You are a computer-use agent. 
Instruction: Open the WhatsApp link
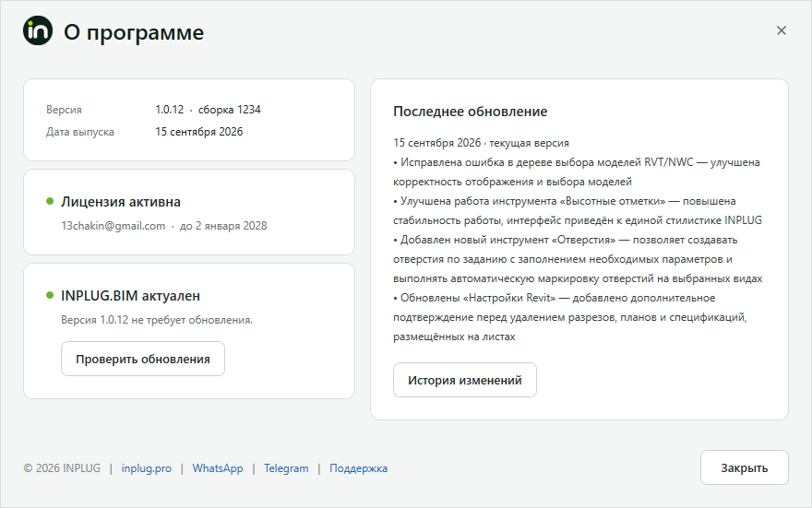[218, 468]
